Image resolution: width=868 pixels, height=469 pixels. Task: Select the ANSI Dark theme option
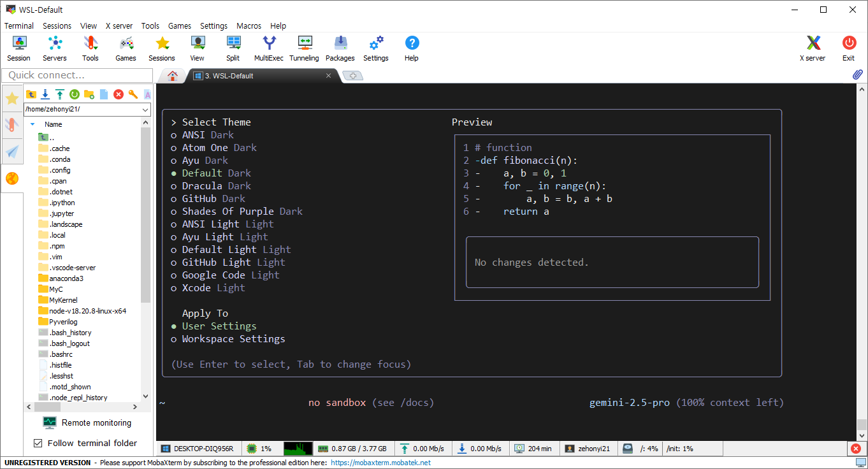coord(202,135)
